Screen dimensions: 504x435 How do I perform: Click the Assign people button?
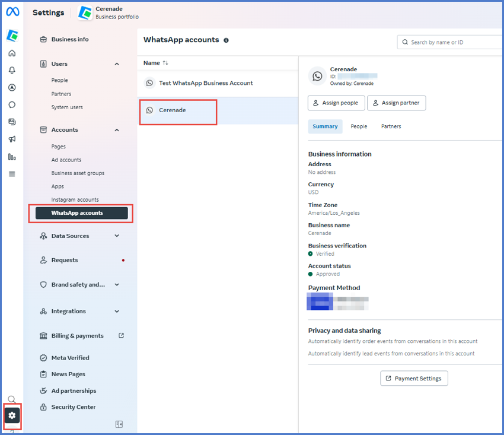pyautogui.click(x=336, y=103)
